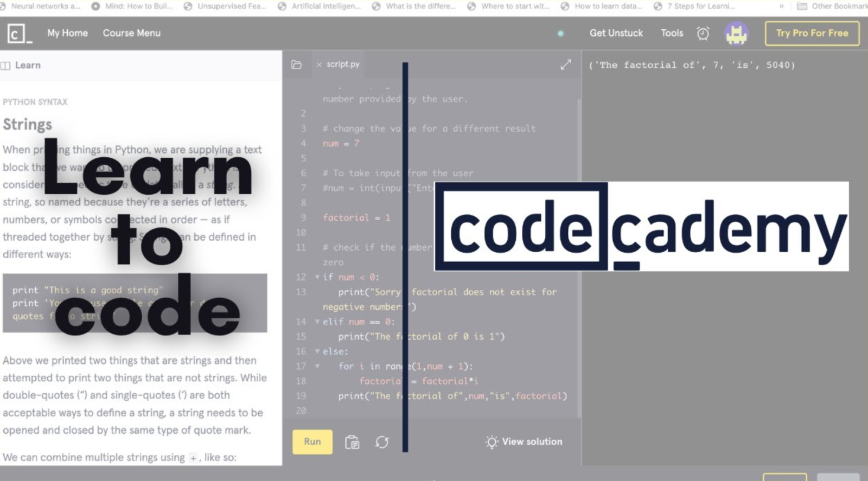
Task: Open the user profile avatar
Action: pos(737,34)
